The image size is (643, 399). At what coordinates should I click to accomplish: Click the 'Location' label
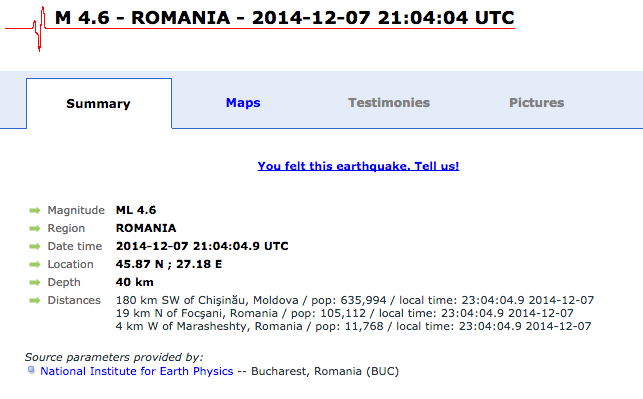tap(71, 264)
